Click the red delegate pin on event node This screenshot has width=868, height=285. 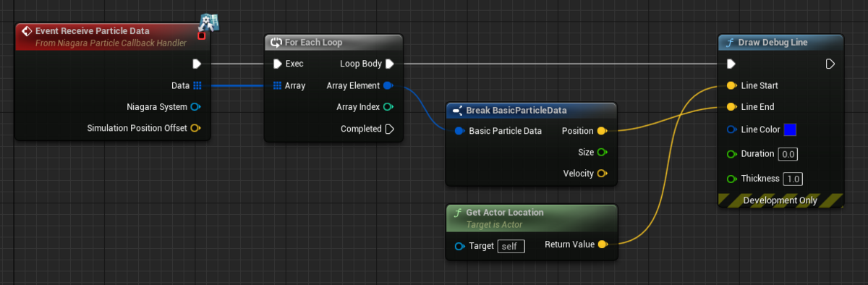click(202, 36)
